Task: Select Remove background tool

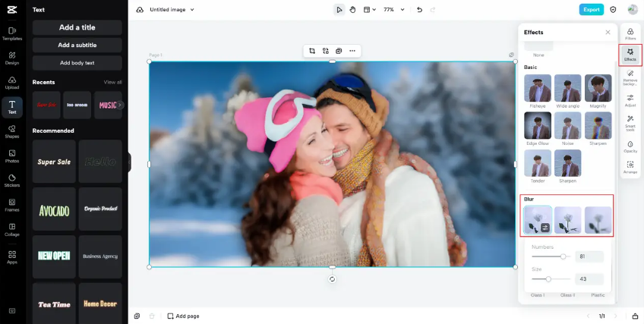Action: click(x=630, y=77)
